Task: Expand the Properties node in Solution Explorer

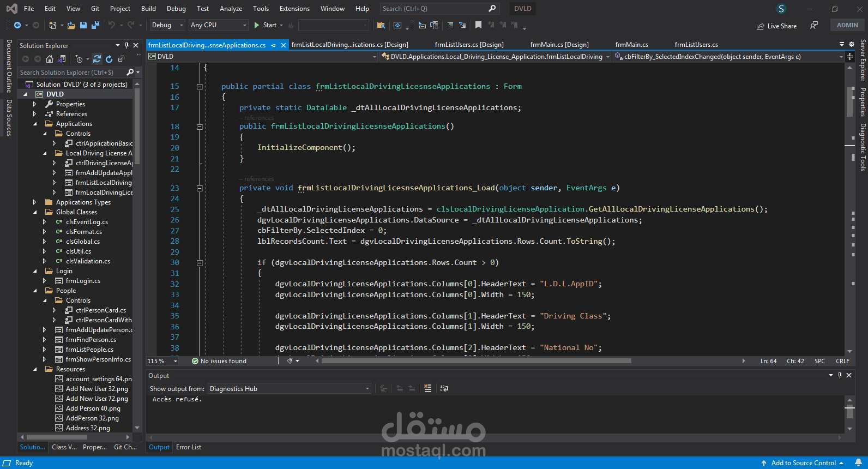Action: point(34,104)
